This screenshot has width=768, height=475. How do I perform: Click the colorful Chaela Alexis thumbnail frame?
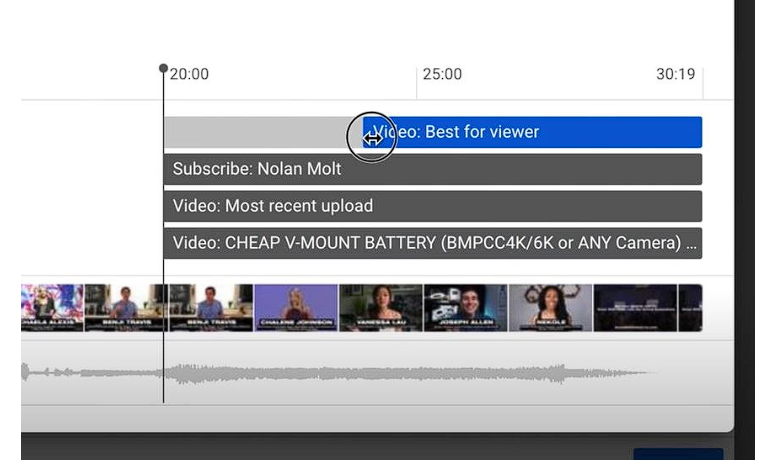tap(52, 308)
